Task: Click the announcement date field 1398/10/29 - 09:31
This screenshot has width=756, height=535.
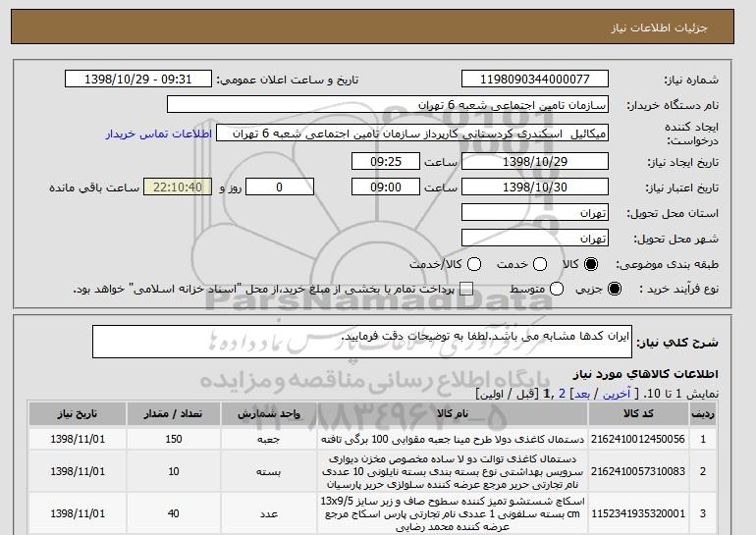Action: 138,80
